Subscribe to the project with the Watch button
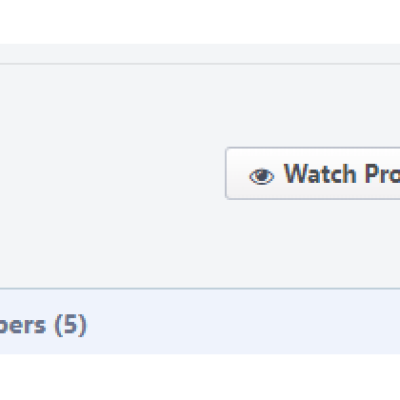 click(313, 173)
